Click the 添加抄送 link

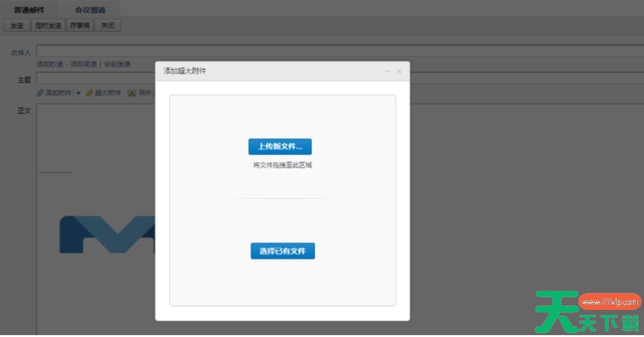point(50,64)
